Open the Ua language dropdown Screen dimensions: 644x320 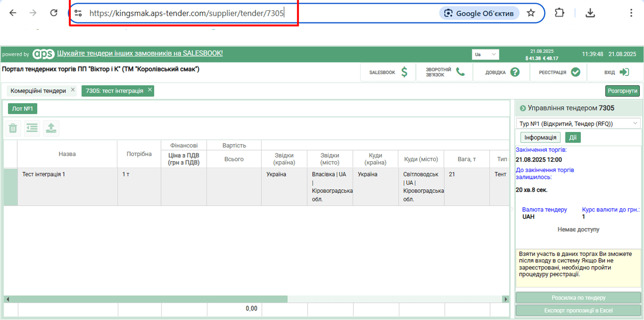click(x=485, y=54)
